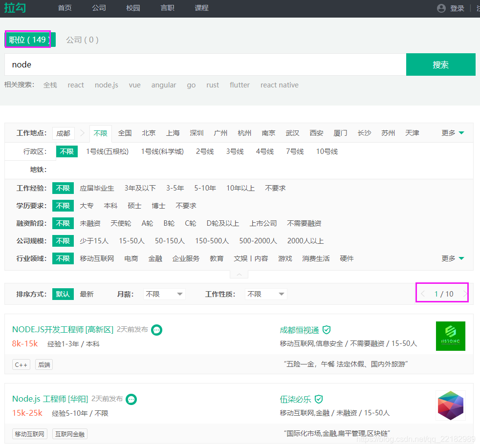
Task: Click the user avatar login icon
Action: [441, 8]
